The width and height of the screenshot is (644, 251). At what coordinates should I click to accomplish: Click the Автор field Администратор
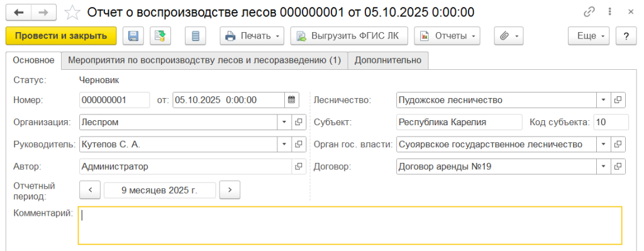pyautogui.click(x=186, y=166)
